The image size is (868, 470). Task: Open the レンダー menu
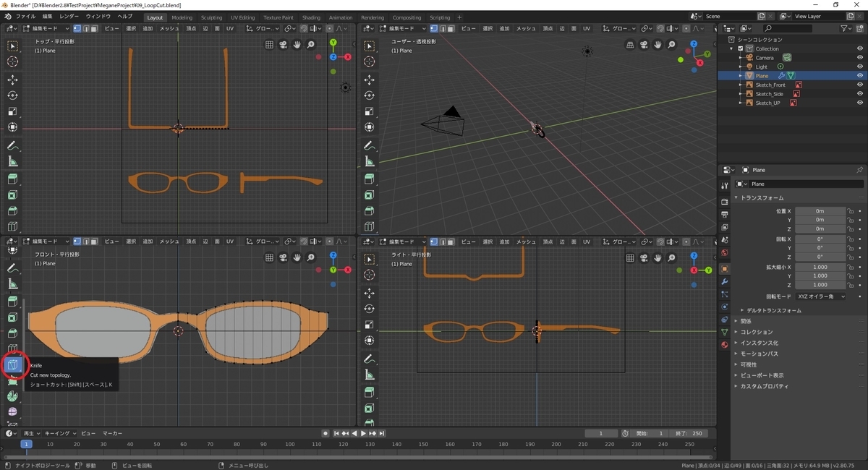coord(69,17)
